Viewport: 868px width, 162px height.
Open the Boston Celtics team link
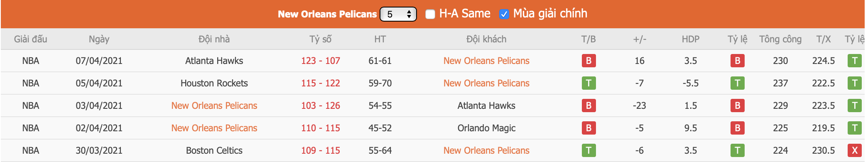(x=214, y=151)
